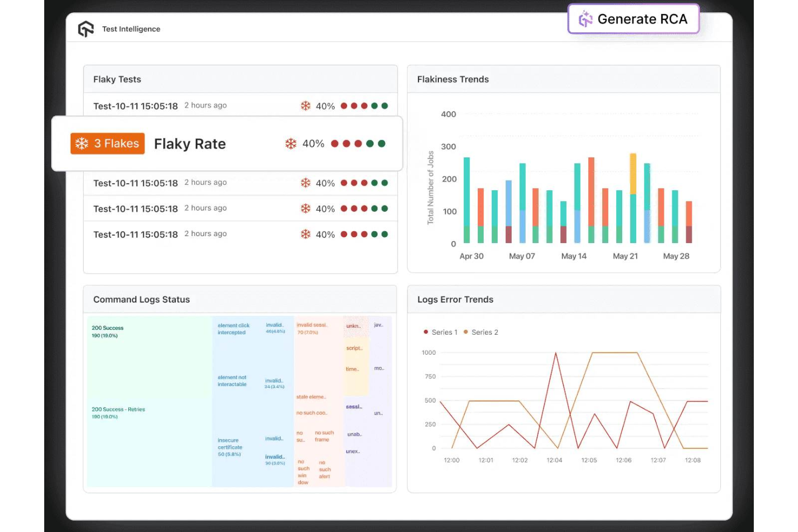The width and height of the screenshot is (798, 532).
Task: Click the snowflake icon on the bottom flaky test row
Action: 306,234
